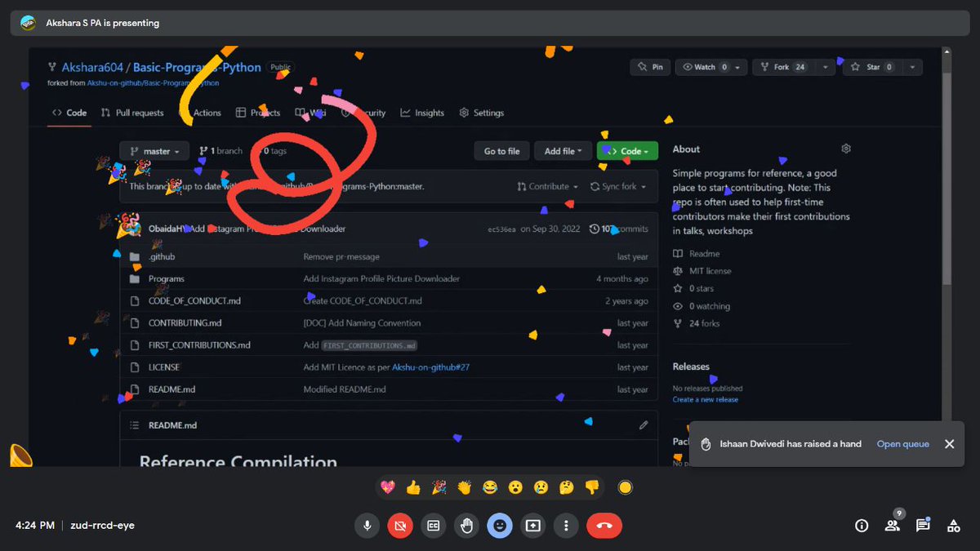Expand the Add file dropdown
This screenshot has height=551, width=980.
coord(563,151)
